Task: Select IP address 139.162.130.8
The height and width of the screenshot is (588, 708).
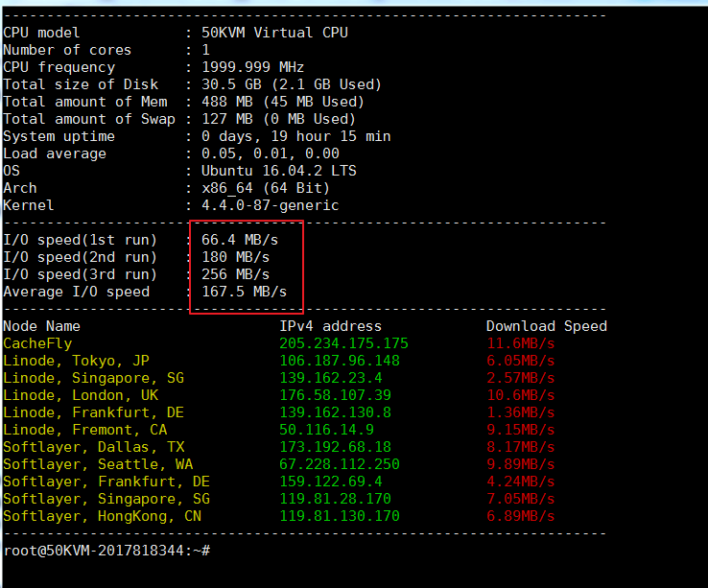Action: tap(335, 412)
